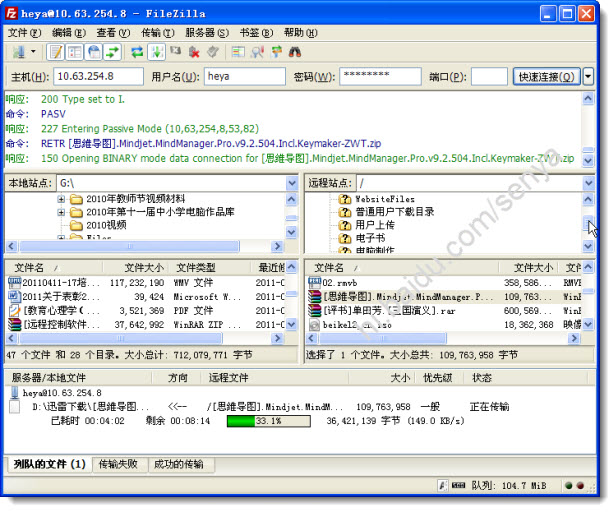Viewport: 615px width, 512px height.
Task: Open 书签(B) menu
Action: click(x=256, y=33)
